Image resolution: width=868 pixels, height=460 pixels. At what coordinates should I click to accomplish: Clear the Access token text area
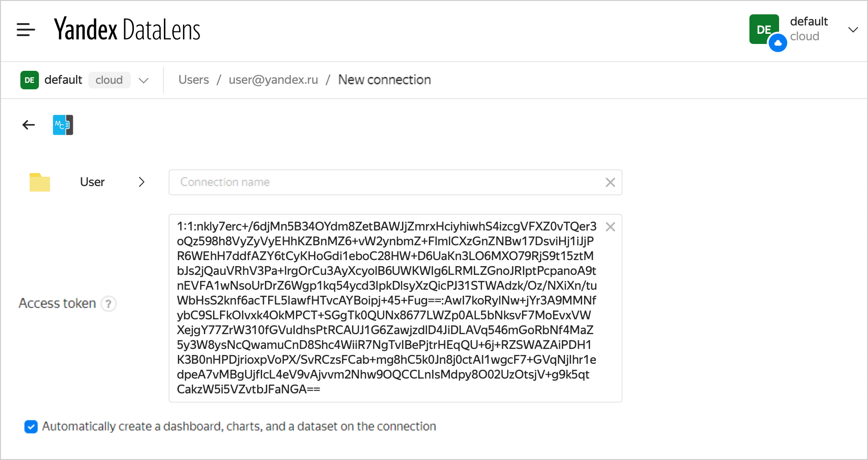(610, 227)
